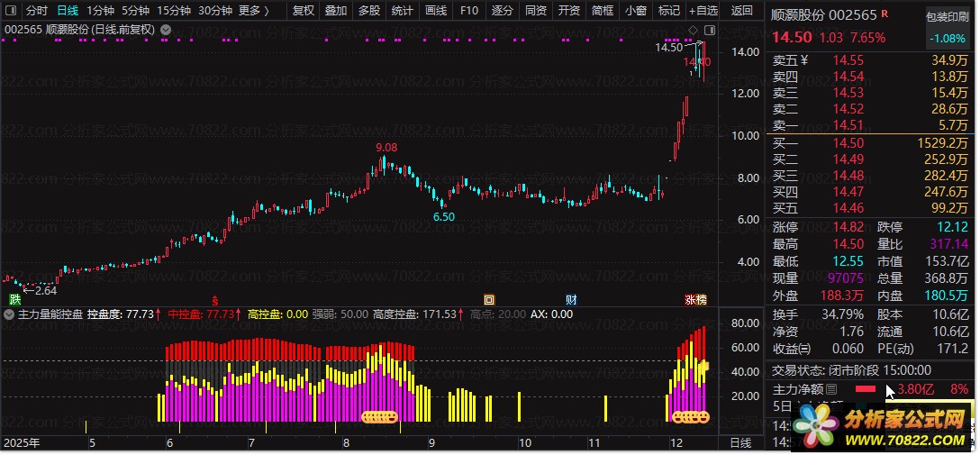Switch to the 15分钟 period

point(174,11)
